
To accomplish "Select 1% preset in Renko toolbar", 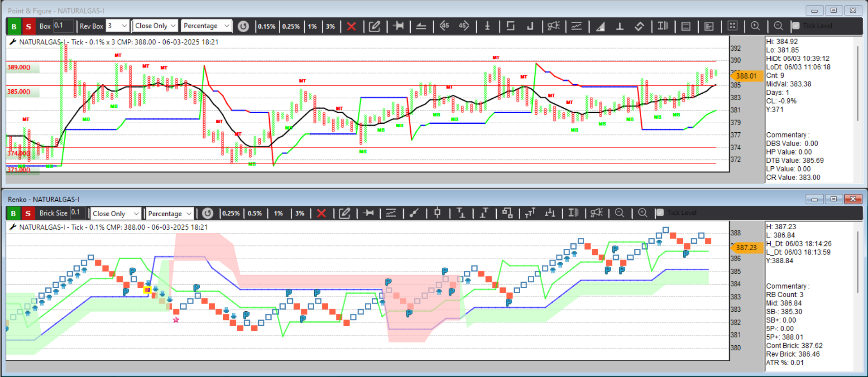I will point(278,213).
